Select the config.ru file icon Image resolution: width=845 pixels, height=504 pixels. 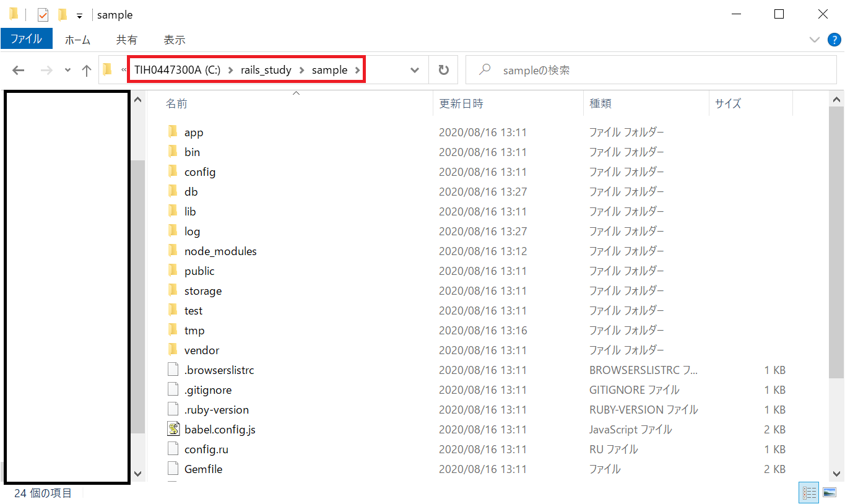173,449
